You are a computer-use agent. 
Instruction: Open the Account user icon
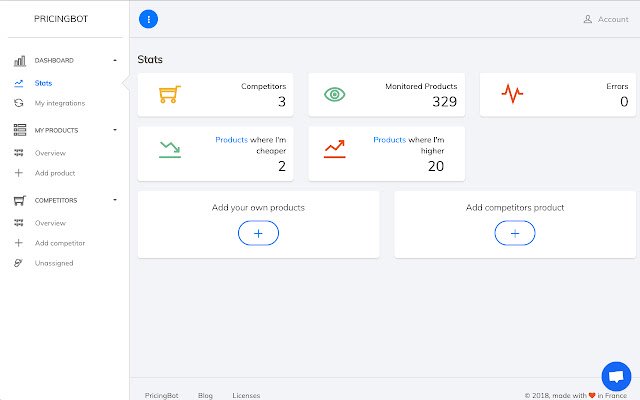click(x=587, y=19)
